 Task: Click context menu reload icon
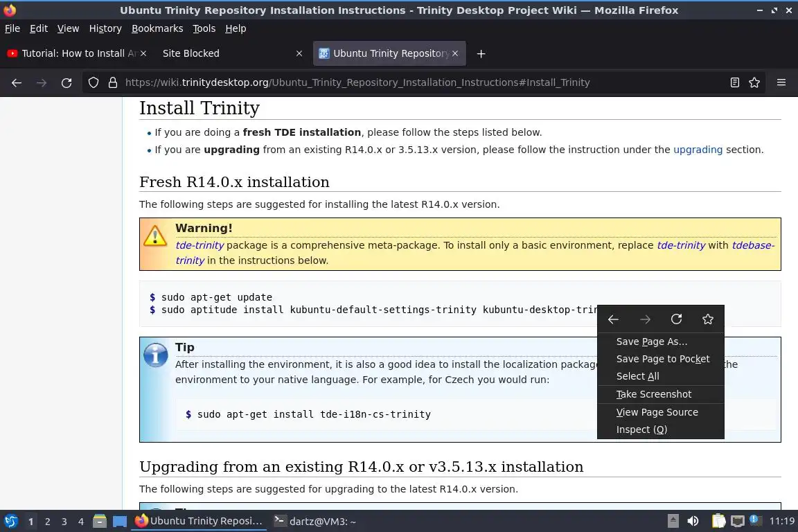pos(676,319)
